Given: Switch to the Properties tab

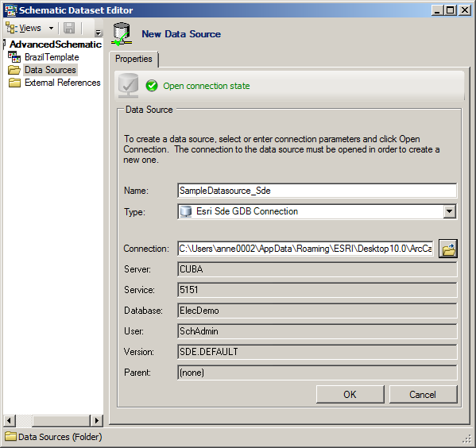Looking at the screenshot, I should [134, 59].
